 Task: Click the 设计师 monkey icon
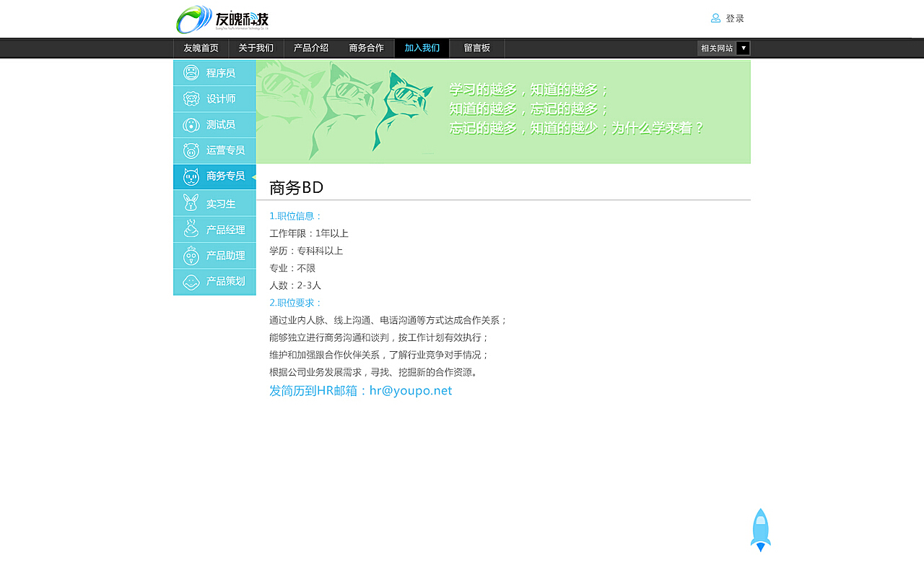pyautogui.click(x=191, y=99)
